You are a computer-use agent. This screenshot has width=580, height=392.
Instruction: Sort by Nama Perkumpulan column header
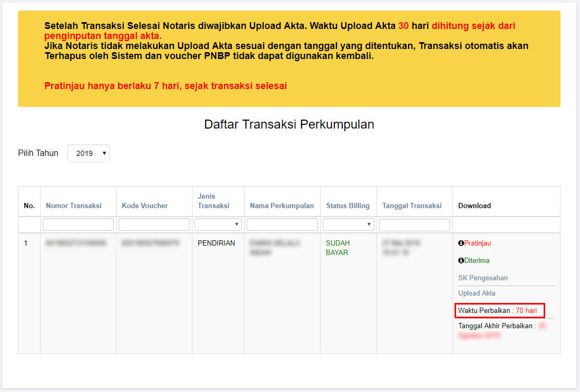click(x=282, y=205)
